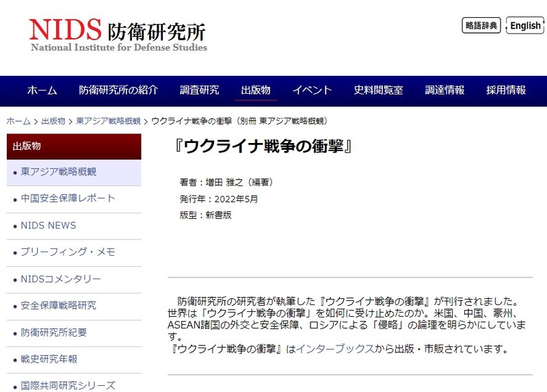Screen dimensions: 547x392
Task: Select 調達情報 in the navigation bar
Action: 444,90
